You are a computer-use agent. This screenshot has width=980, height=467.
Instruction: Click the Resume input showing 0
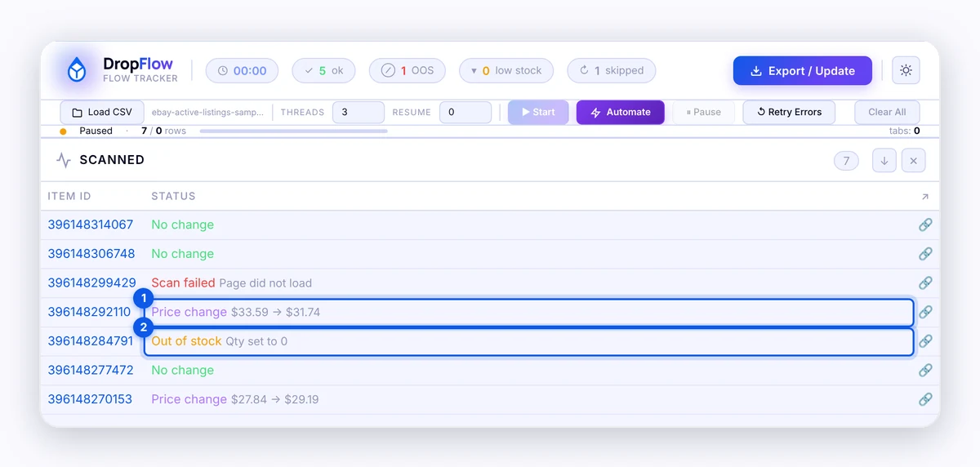click(465, 112)
